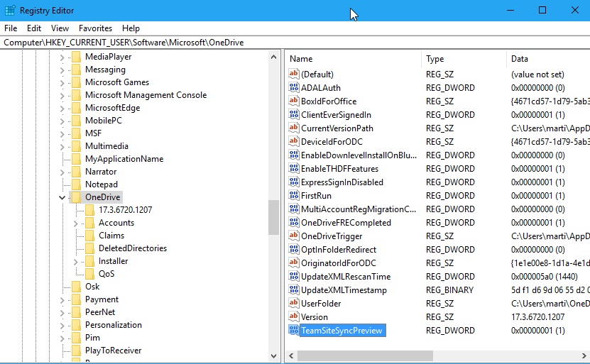The image size is (590, 364).
Task: Click the registry path address bar
Action: coord(295,43)
